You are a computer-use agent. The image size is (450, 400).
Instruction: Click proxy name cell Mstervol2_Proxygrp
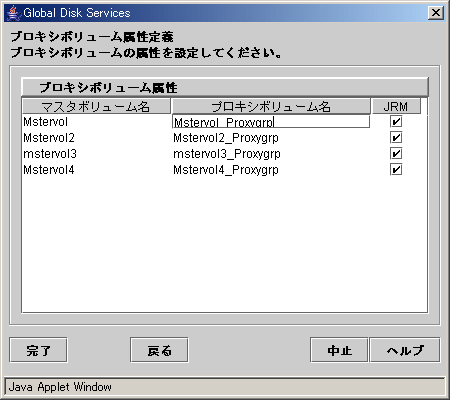coord(271,138)
